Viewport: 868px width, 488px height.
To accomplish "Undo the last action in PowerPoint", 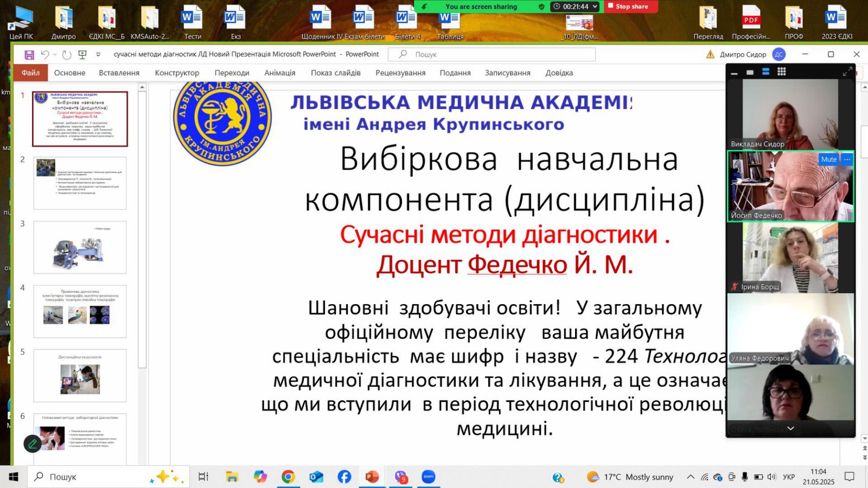I will [45, 55].
